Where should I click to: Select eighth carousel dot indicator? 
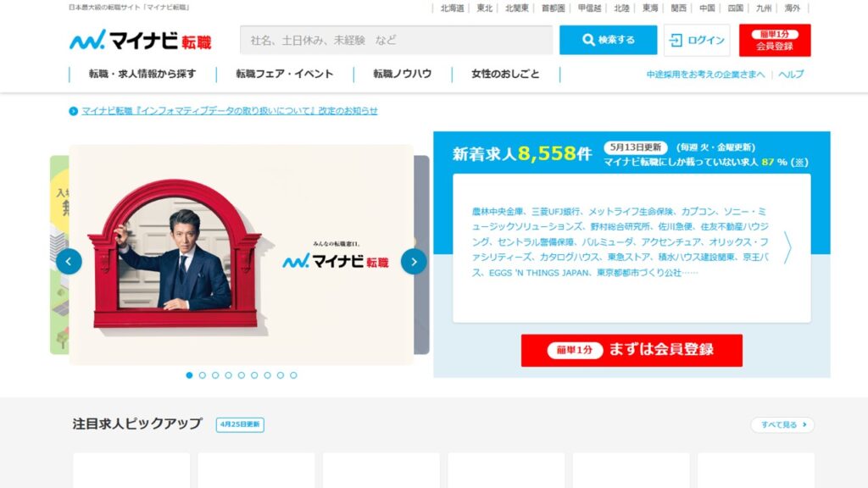[281, 375]
